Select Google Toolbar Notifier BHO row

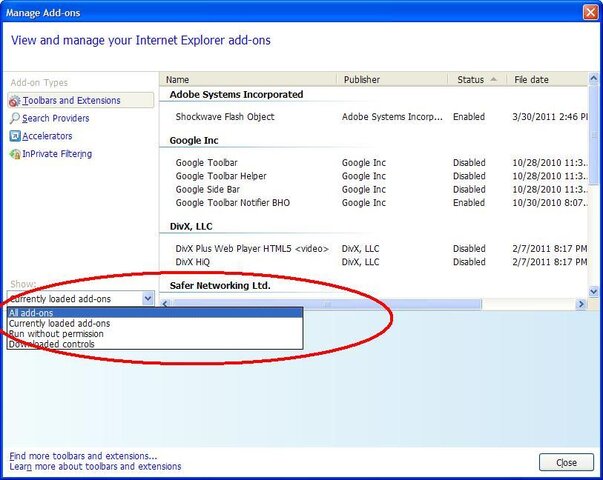374,203
